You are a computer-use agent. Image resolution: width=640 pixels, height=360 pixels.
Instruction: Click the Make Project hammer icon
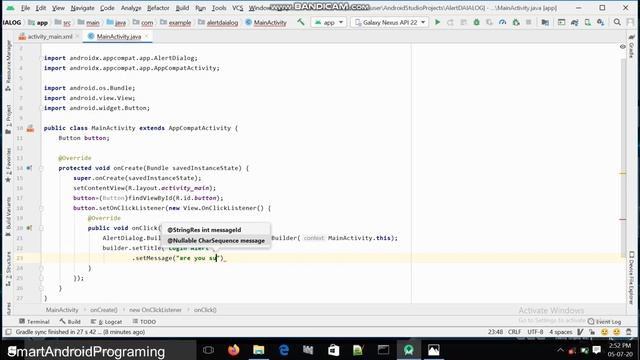click(301, 22)
